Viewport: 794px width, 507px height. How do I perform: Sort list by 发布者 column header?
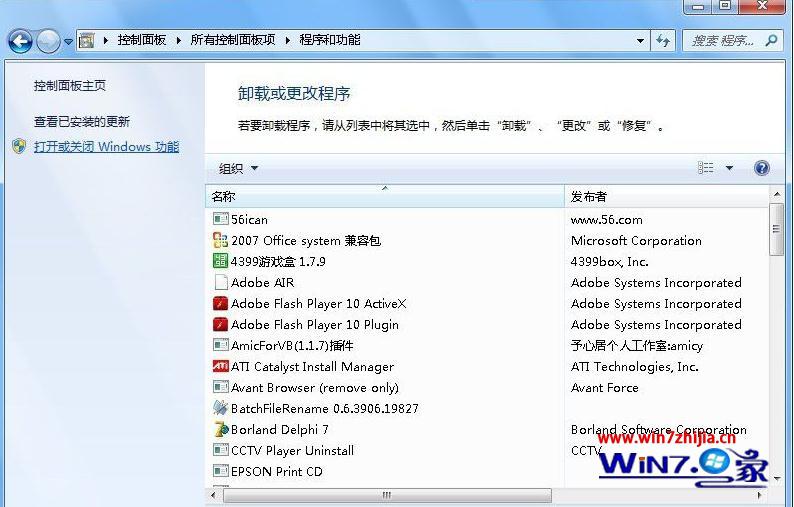pyautogui.click(x=666, y=197)
